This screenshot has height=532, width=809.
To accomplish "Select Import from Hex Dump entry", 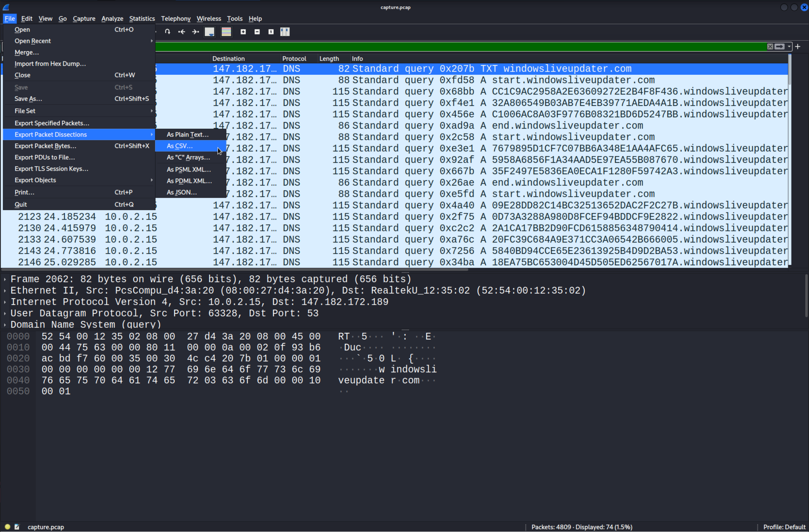I will 79,64.
